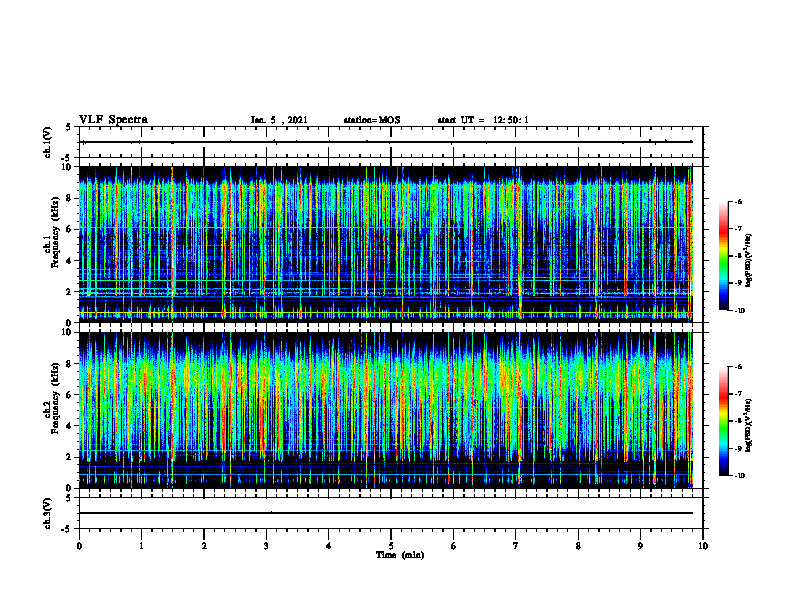Click the log(PSD) label beside ch.2 colorbar
792x612 pixels.
coord(749,425)
